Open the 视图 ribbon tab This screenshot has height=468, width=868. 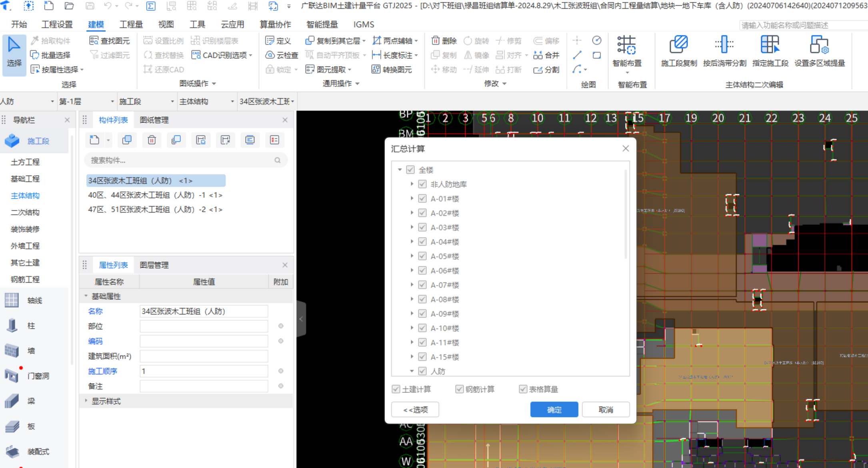(x=166, y=24)
